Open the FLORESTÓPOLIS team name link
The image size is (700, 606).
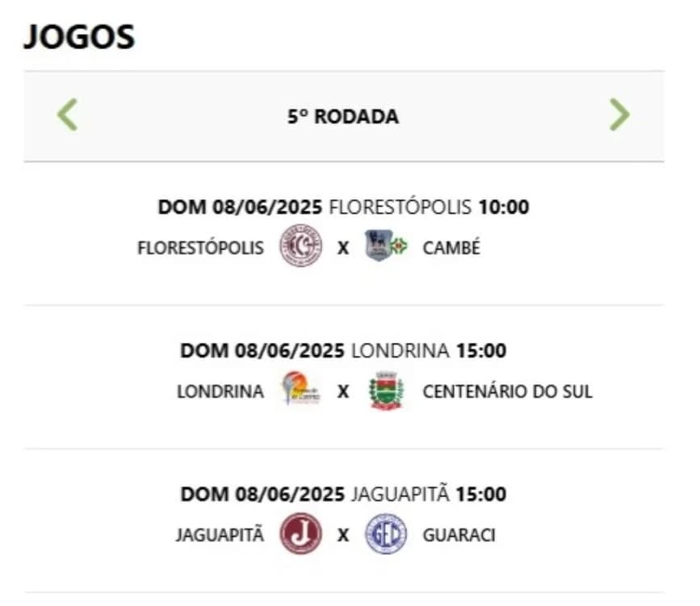(x=200, y=248)
